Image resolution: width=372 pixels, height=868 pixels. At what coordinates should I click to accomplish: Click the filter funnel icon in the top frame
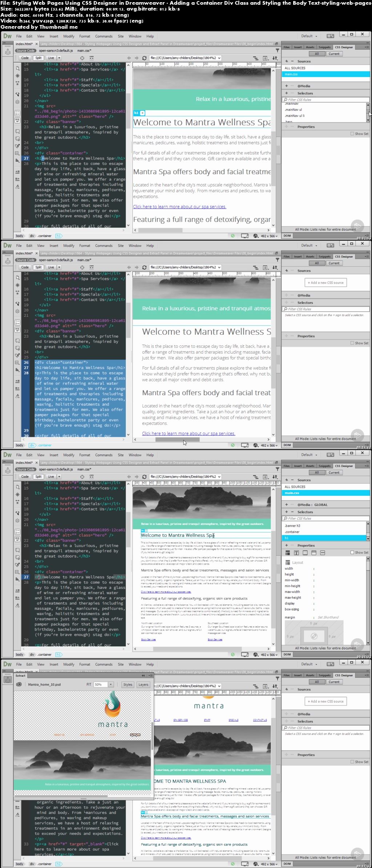click(x=278, y=51)
